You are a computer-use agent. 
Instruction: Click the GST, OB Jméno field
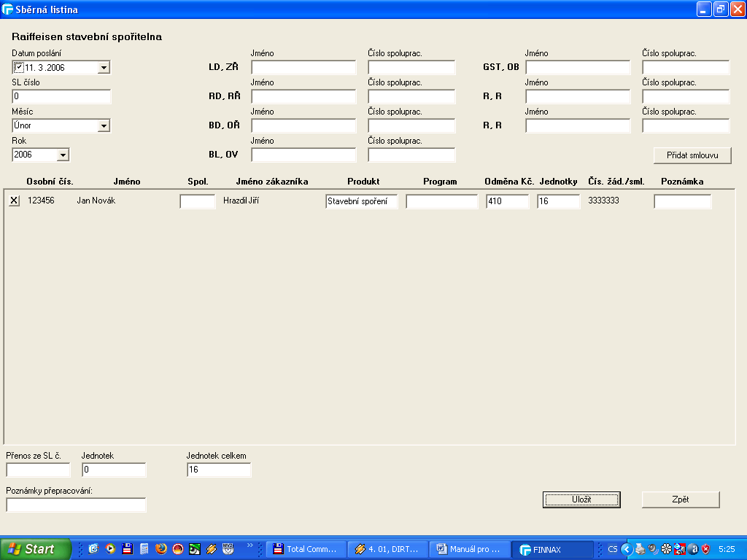point(578,67)
